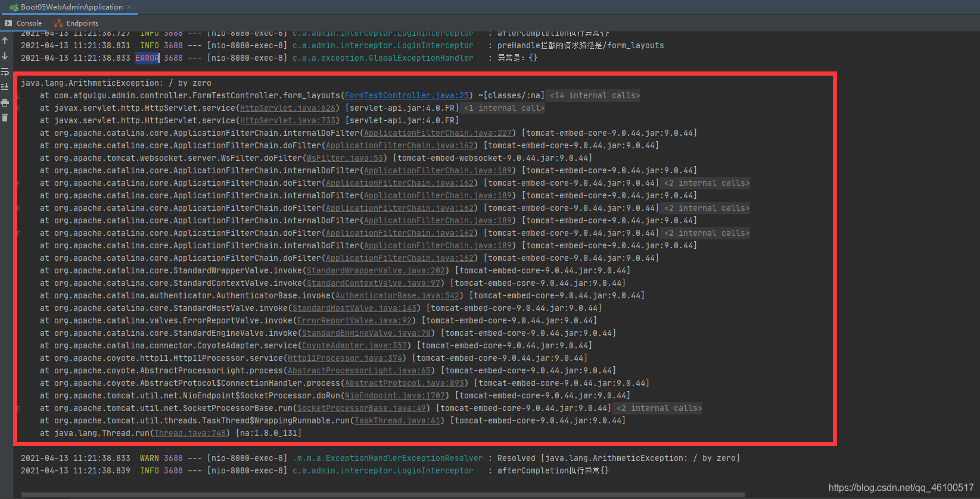Click the GlobalExceptionHandler logger name
The height and width of the screenshot is (499, 980).
(x=383, y=58)
